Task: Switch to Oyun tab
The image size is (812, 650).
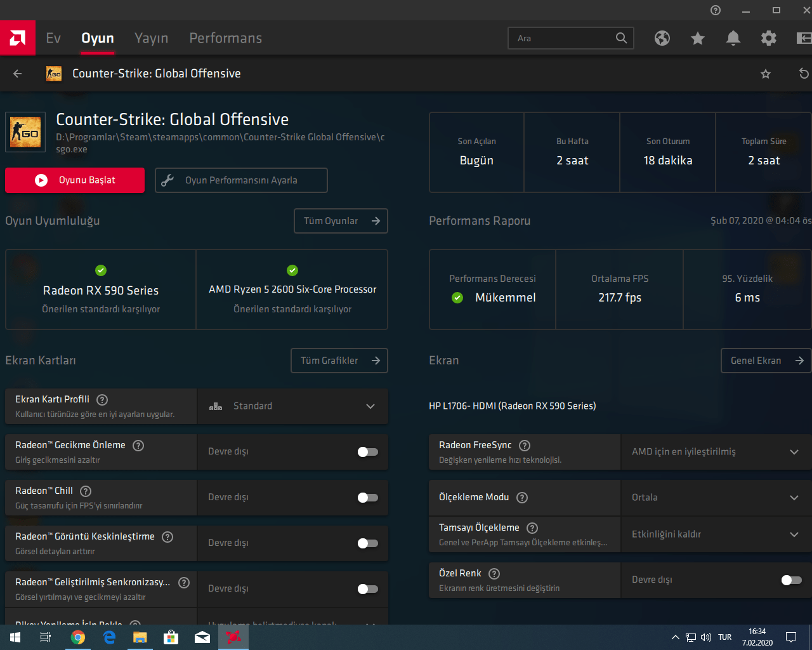Action: pyautogui.click(x=98, y=38)
